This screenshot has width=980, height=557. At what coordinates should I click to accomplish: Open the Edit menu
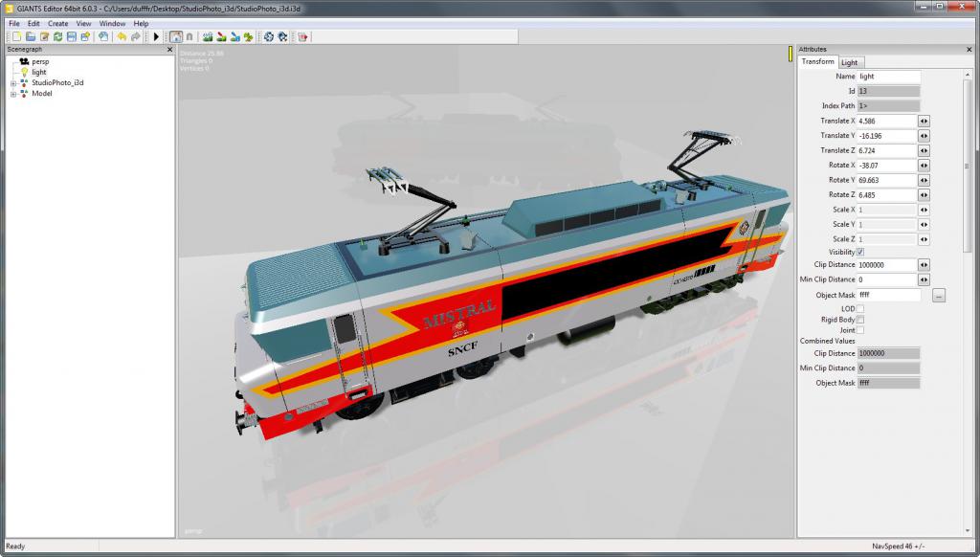tap(33, 23)
